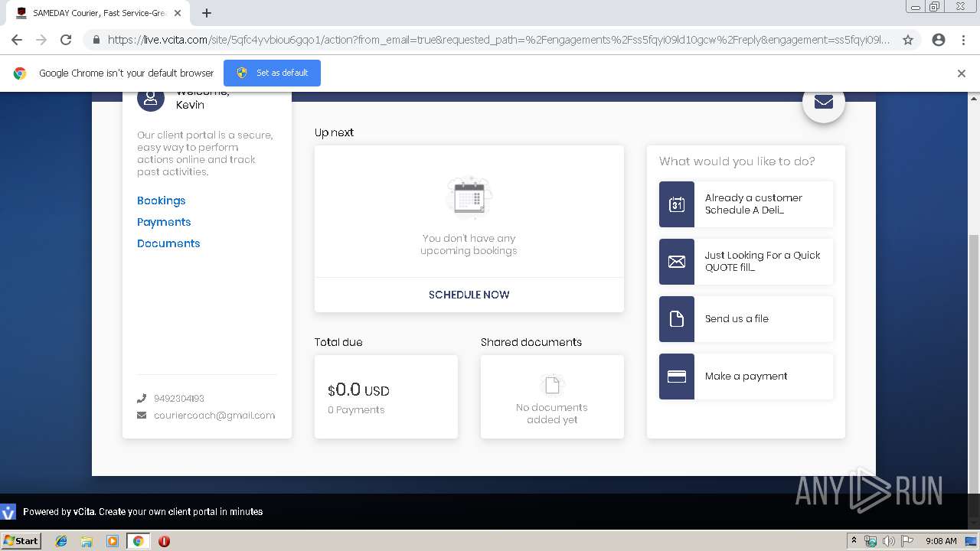Open a new tab with the plus icon

pyautogui.click(x=207, y=13)
